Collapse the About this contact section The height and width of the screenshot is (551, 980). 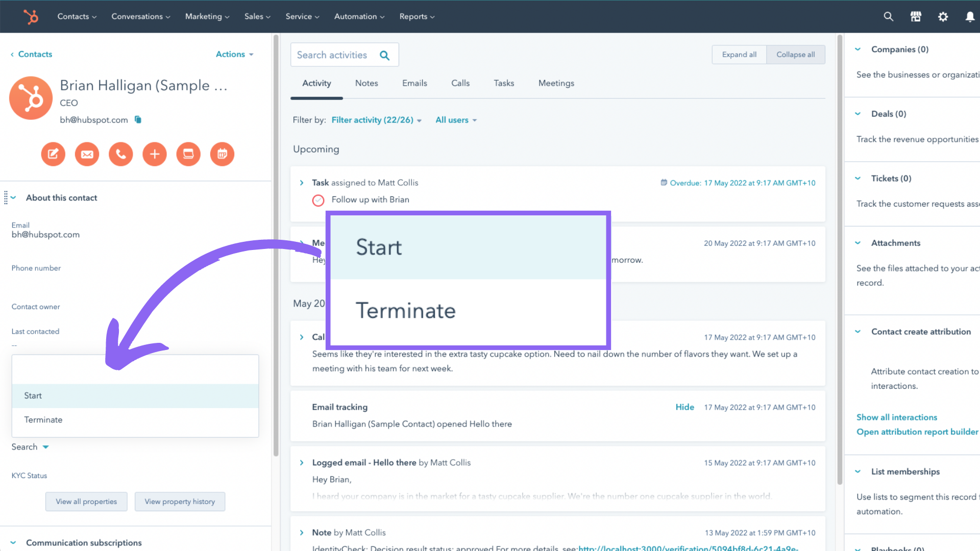click(12, 197)
